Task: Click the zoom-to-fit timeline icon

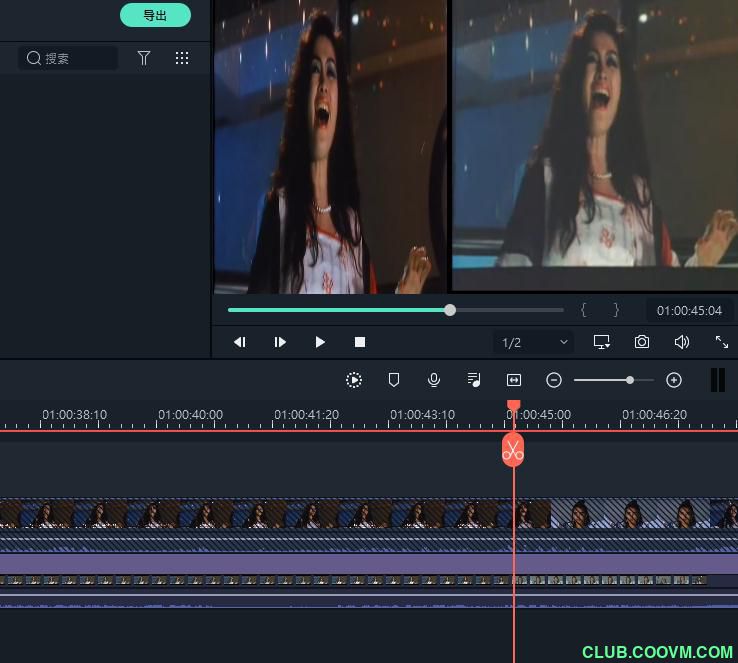Action: tap(513, 380)
